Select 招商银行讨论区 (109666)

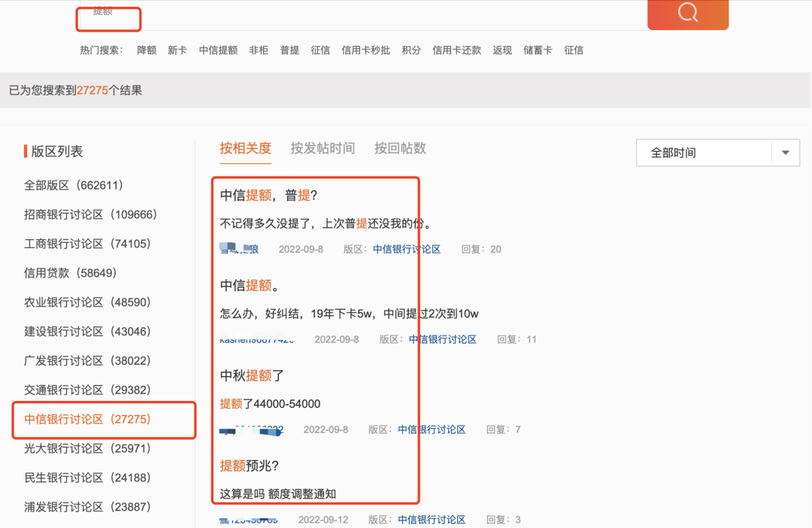tap(91, 214)
